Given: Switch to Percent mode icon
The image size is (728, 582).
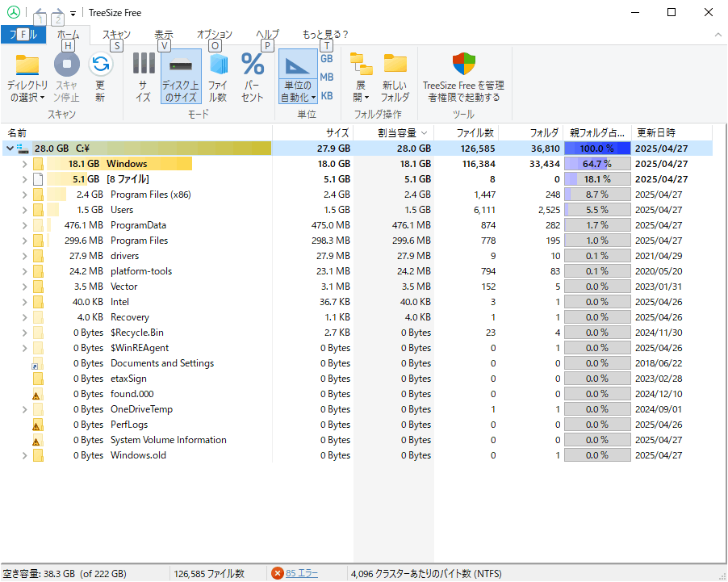Looking at the screenshot, I should pyautogui.click(x=253, y=64).
